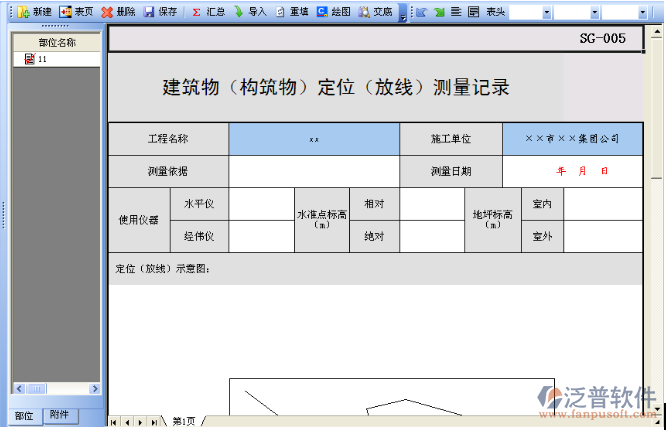
Task: Click the 表页 (Sheet page) toolbar button
Action: pos(77,12)
